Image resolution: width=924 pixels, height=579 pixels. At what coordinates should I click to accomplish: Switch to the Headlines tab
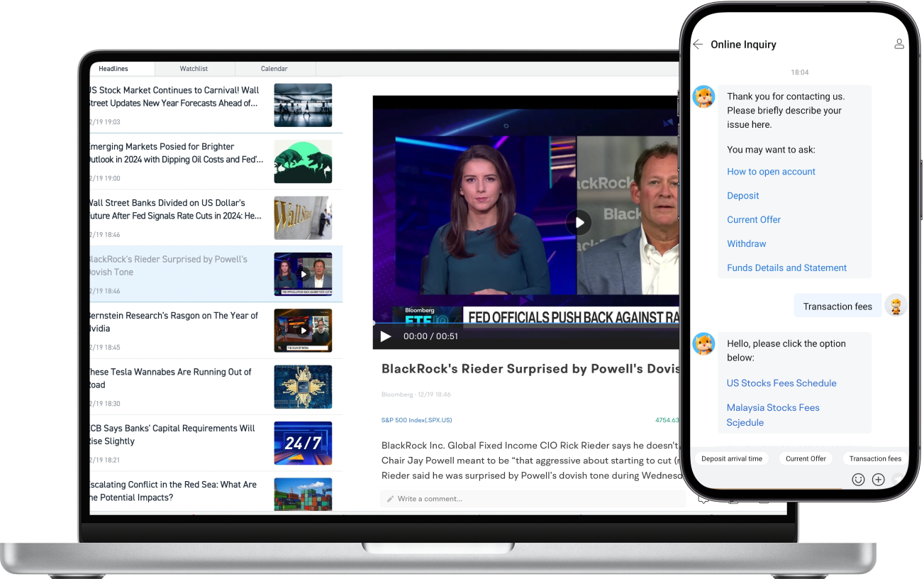[113, 69]
